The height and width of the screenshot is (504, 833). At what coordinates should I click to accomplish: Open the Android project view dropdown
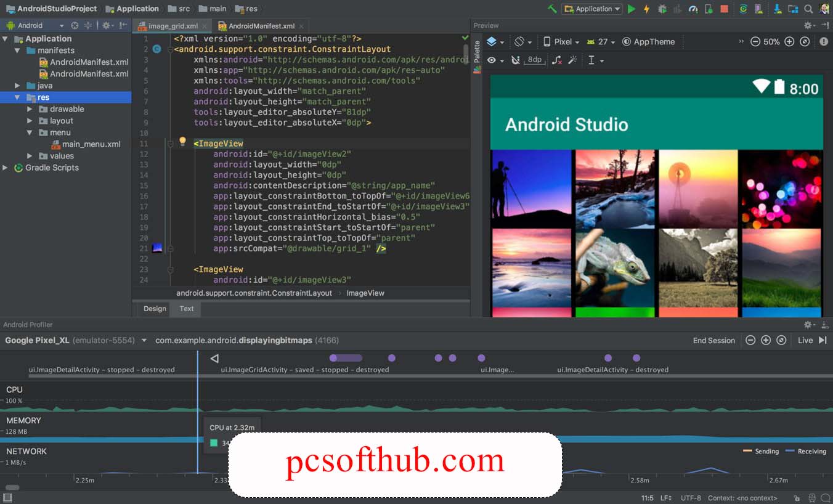pyautogui.click(x=35, y=25)
